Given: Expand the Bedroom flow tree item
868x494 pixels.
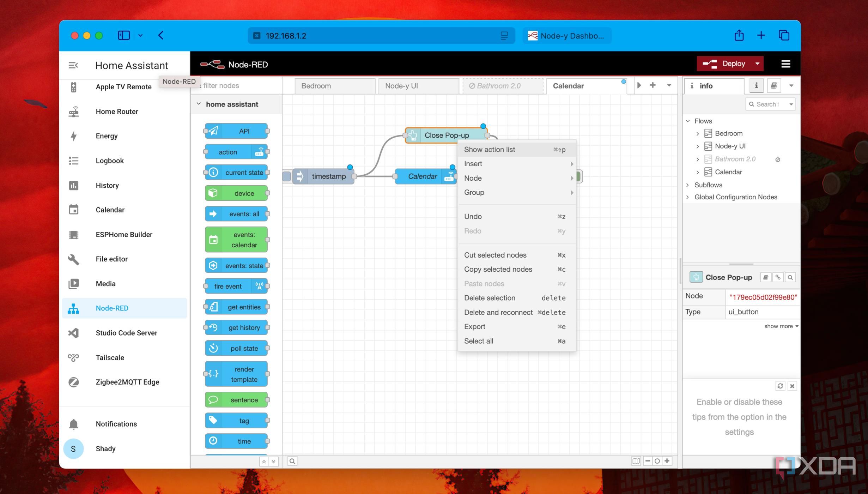Looking at the screenshot, I should click(x=697, y=134).
